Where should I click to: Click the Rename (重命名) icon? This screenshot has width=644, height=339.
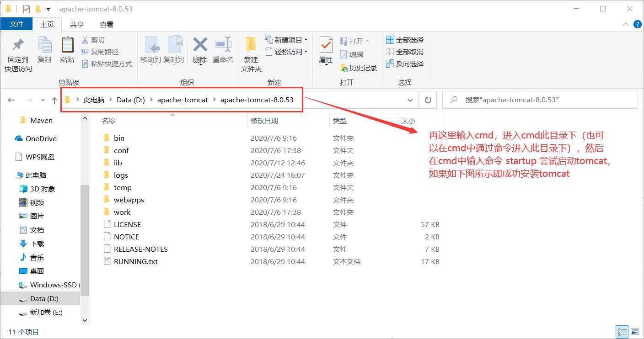223,45
